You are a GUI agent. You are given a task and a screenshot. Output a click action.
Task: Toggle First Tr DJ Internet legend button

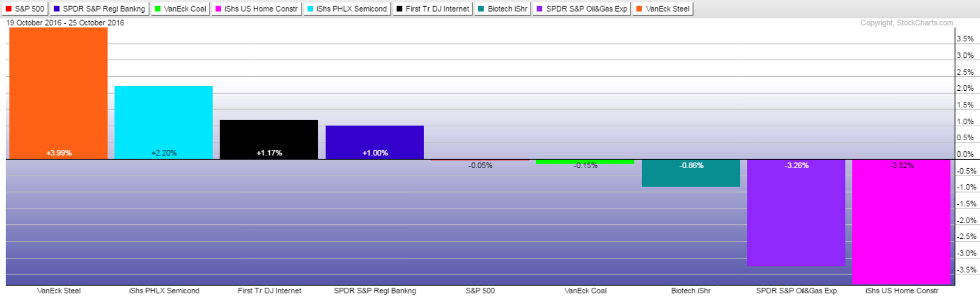pyautogui.click(x=433, y=9)
